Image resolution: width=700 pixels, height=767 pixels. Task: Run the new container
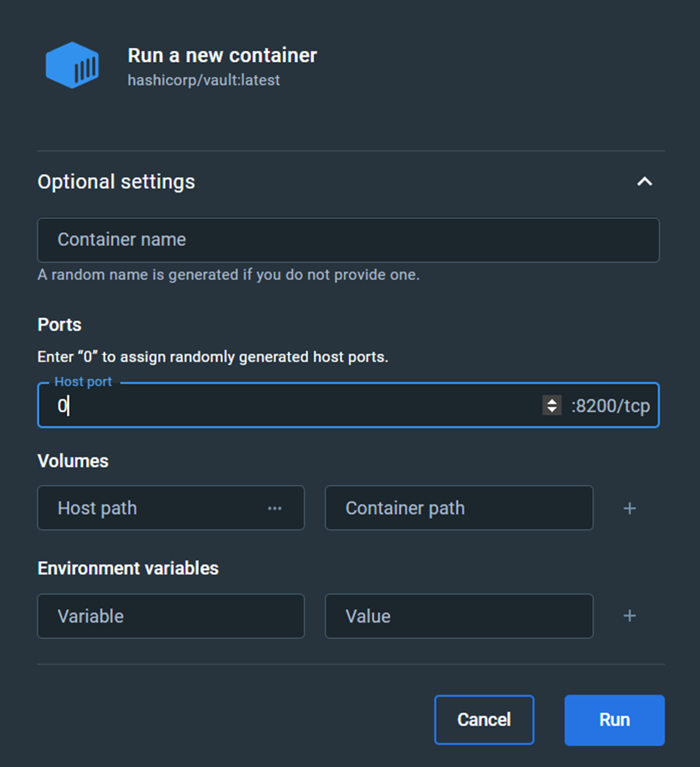614,720
